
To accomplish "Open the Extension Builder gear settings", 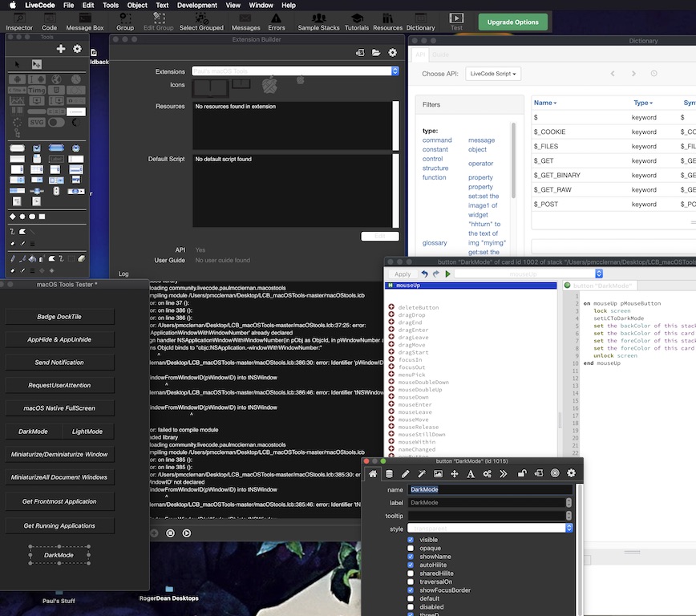I will [x=392, y=53].
